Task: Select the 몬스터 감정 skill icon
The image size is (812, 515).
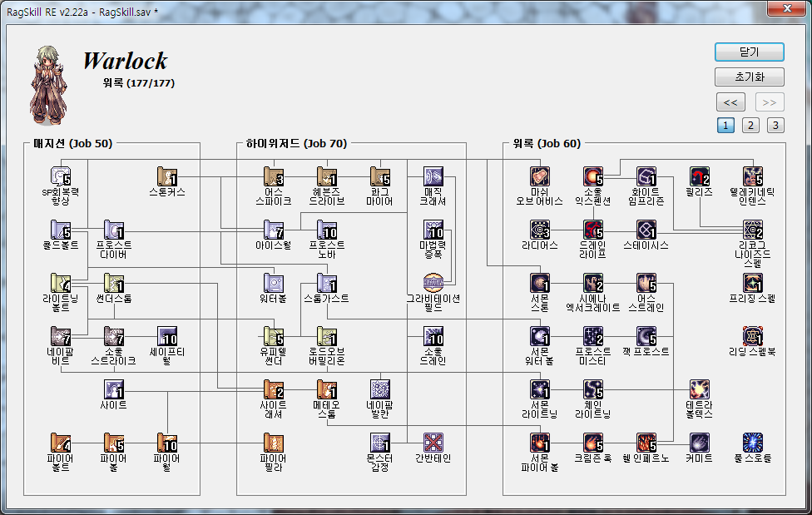Action: [x=380, y=443]
